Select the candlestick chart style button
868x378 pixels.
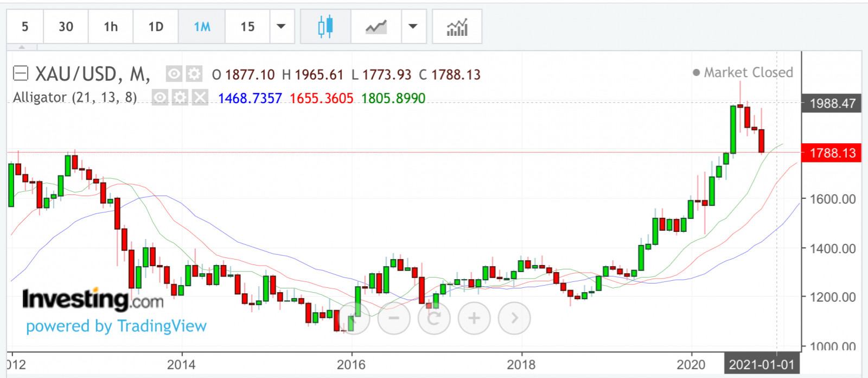[325, 27]
